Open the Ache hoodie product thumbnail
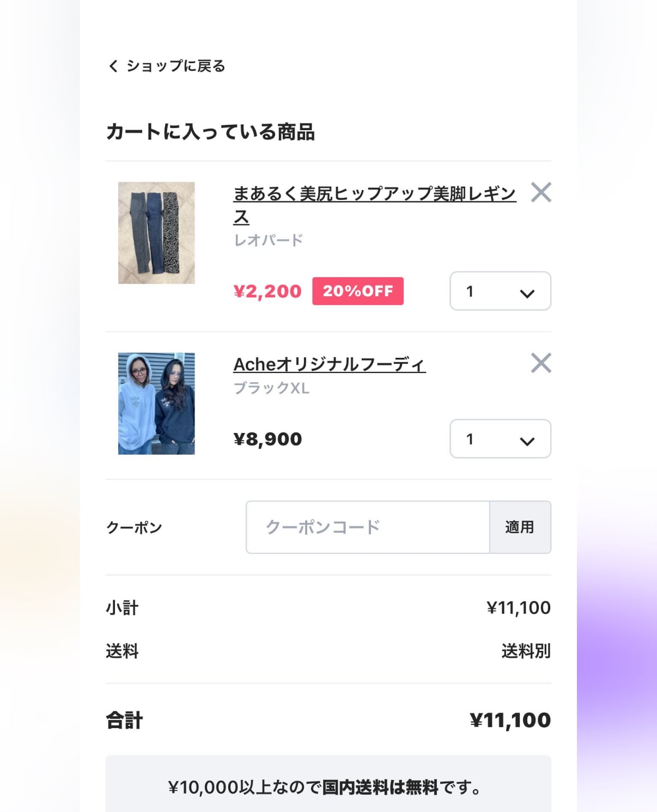Viewport: 657px width, 812px height. coord(156,404)
